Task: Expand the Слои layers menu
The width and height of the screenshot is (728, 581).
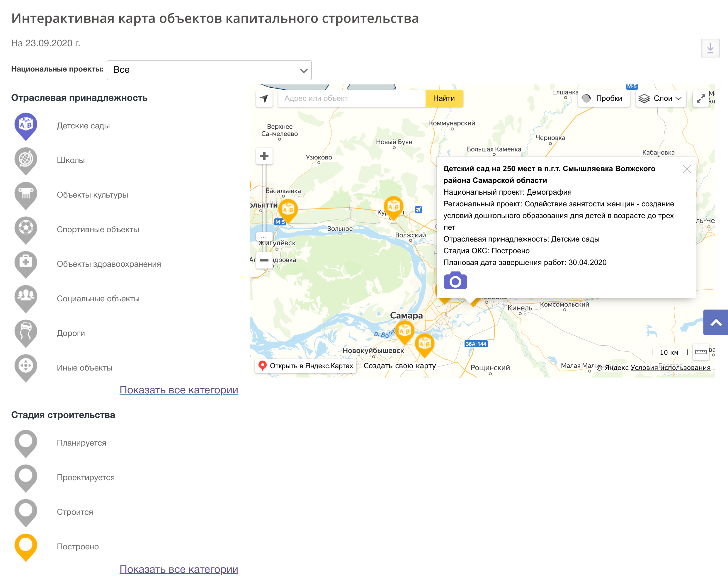Action: click(x=661, y=98)
